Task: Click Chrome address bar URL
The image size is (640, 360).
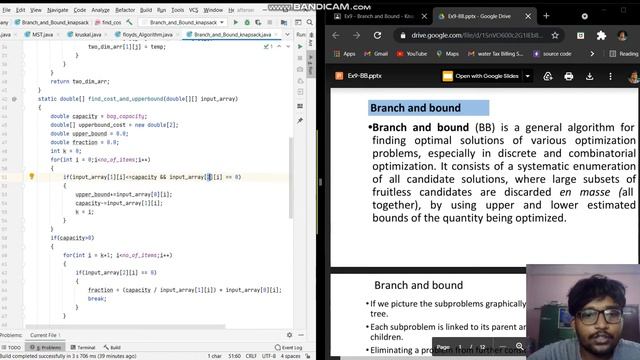Action: coord(477,36)
